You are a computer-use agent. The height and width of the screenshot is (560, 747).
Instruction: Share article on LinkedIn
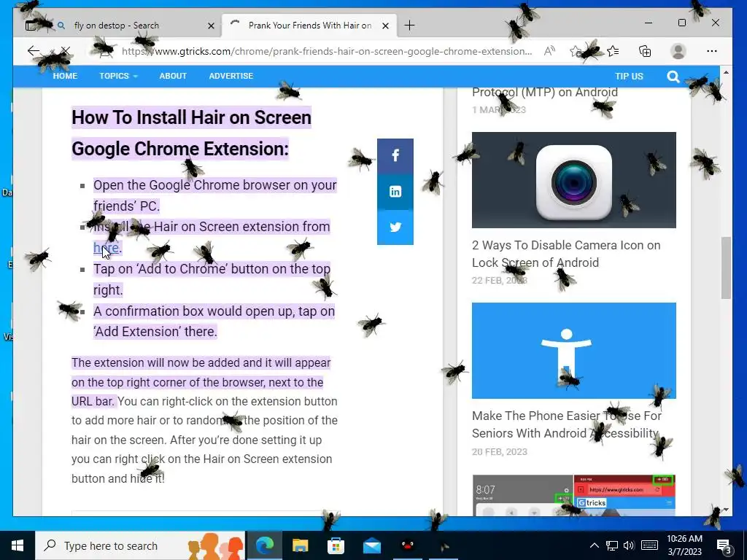395,192
